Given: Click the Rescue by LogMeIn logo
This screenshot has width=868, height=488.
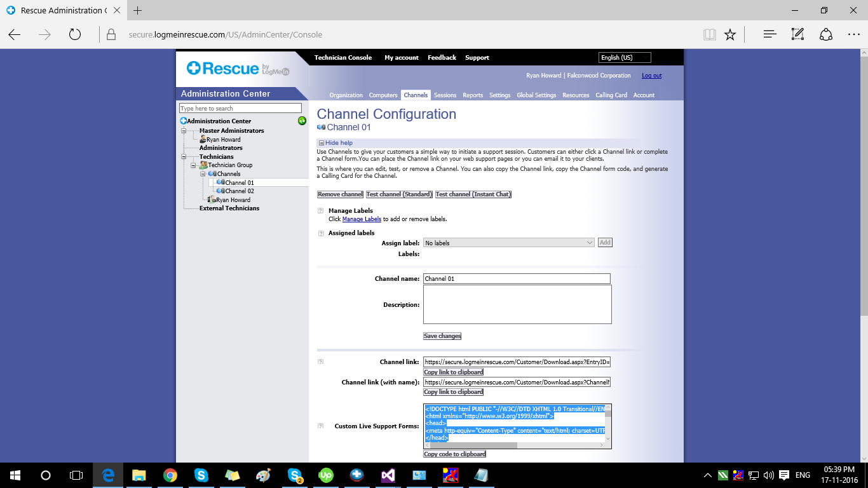Looking at the screenshot, I should 238,69.
